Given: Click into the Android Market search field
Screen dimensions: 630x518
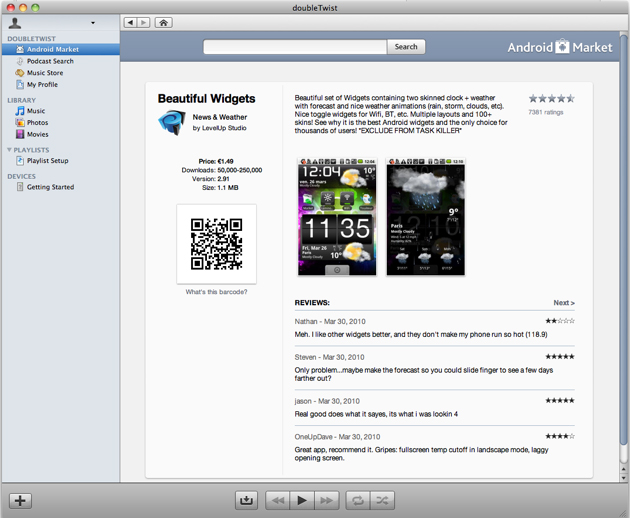Looking at the screenshot, I should click(x=295, y=47).
